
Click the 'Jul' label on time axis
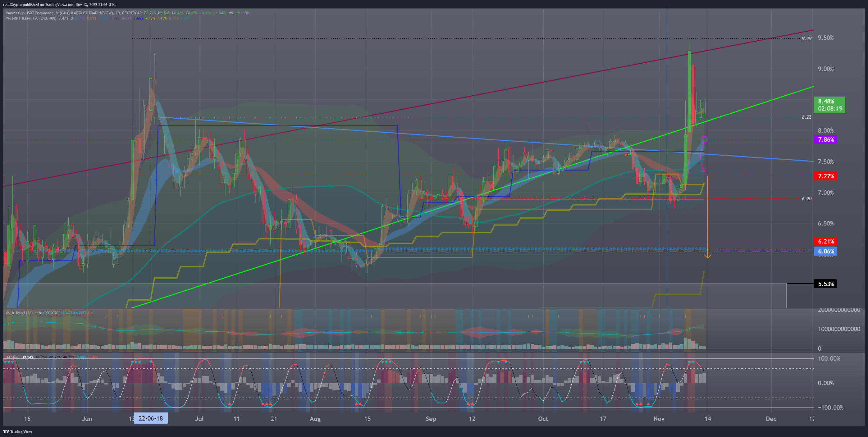[199, 419]
